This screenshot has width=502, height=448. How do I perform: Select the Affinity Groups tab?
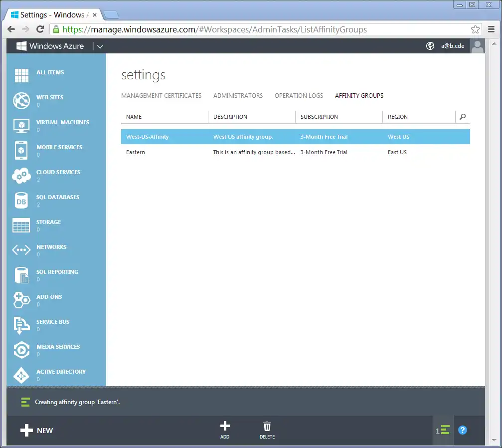click(359, 95)
